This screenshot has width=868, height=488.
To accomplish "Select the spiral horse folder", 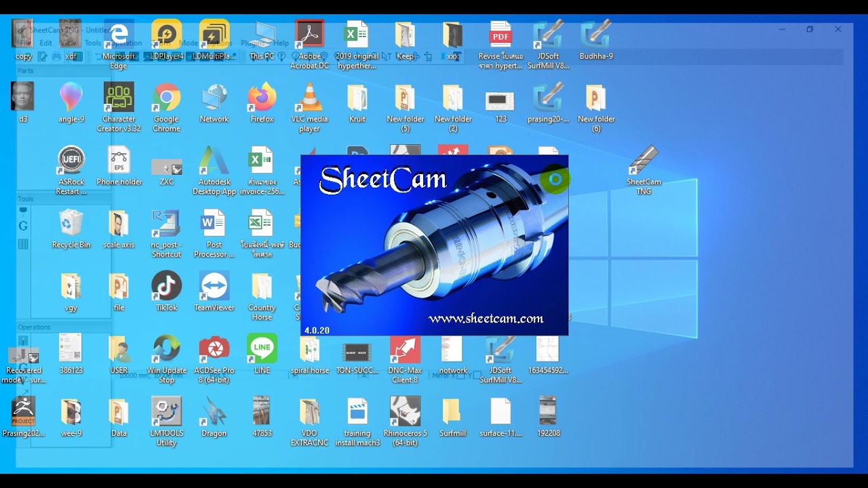I will tap(309, 354).
